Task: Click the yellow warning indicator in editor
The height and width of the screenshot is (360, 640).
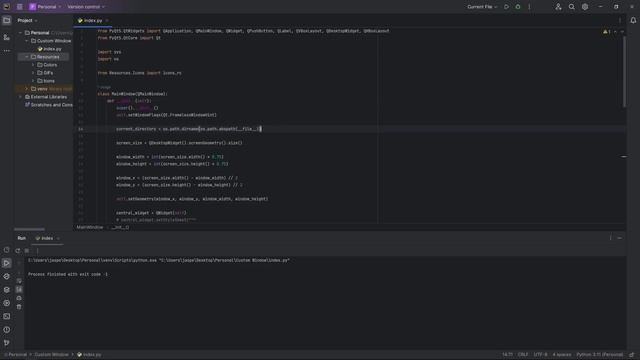Action: [x=607, y=31]
